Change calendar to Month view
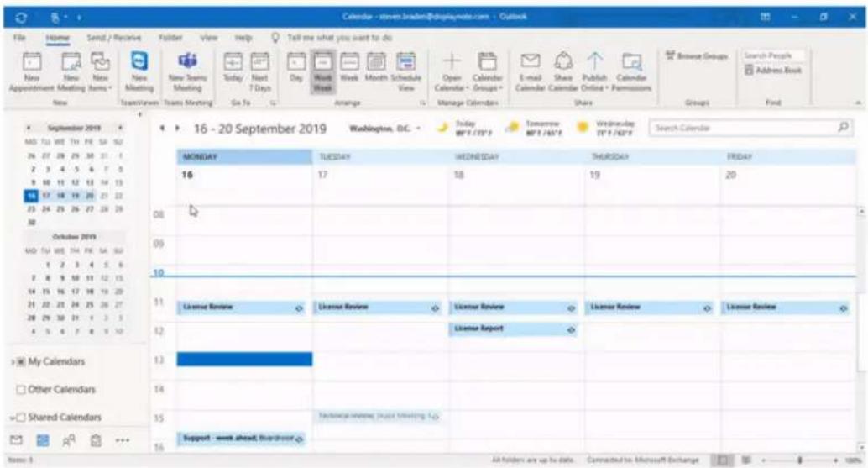This screenshot has width=868, height=468. pyautogui.click(x=376, y=67)
